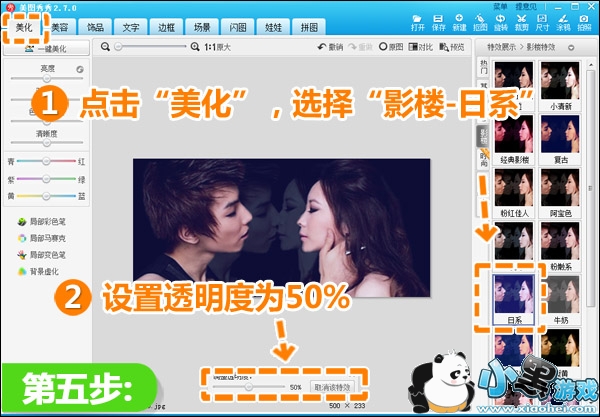Open an image with 打开

point(417,23)
